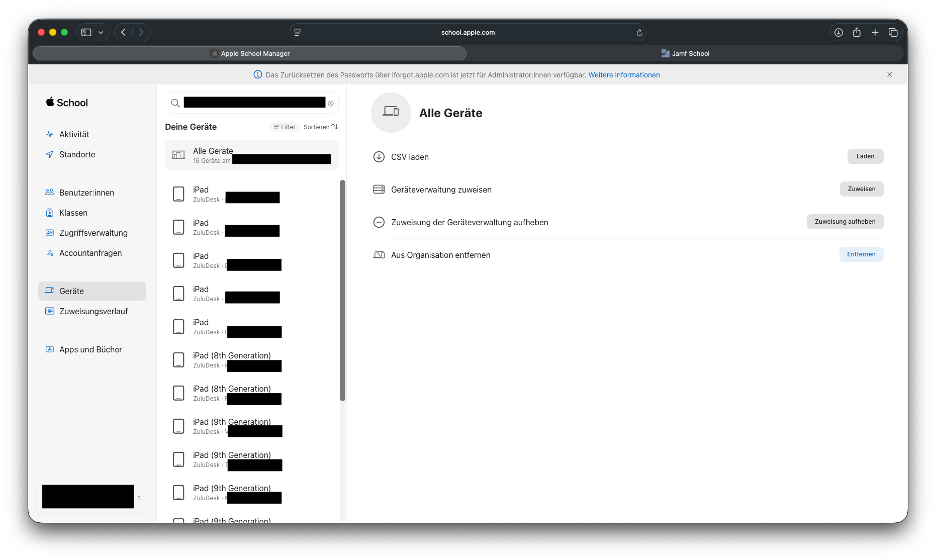Open the Sortieren sort menu

(321, 127)
